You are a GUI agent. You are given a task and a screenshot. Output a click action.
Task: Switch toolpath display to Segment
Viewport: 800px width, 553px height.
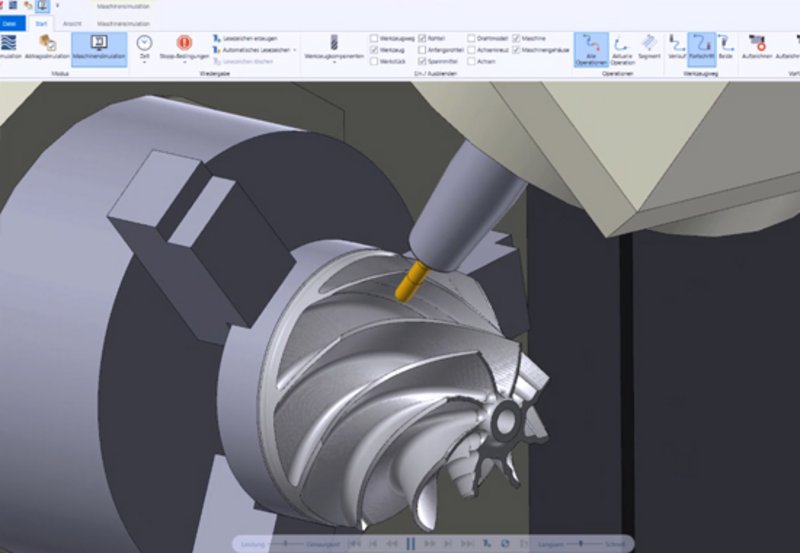(649, 47)
